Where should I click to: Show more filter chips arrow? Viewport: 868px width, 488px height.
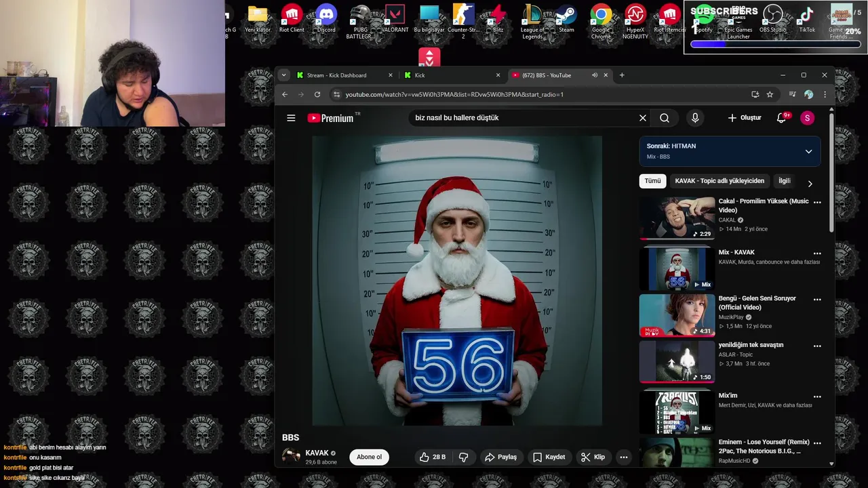click(x=810, y=184)
